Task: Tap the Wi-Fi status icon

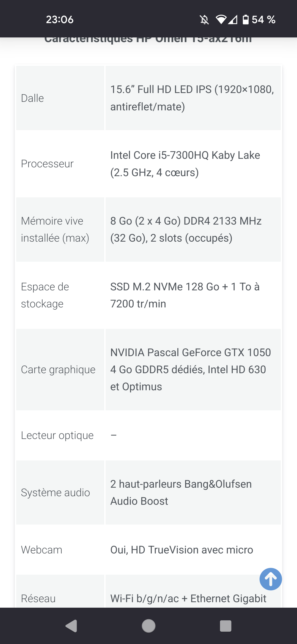Action: click(221, 20)
